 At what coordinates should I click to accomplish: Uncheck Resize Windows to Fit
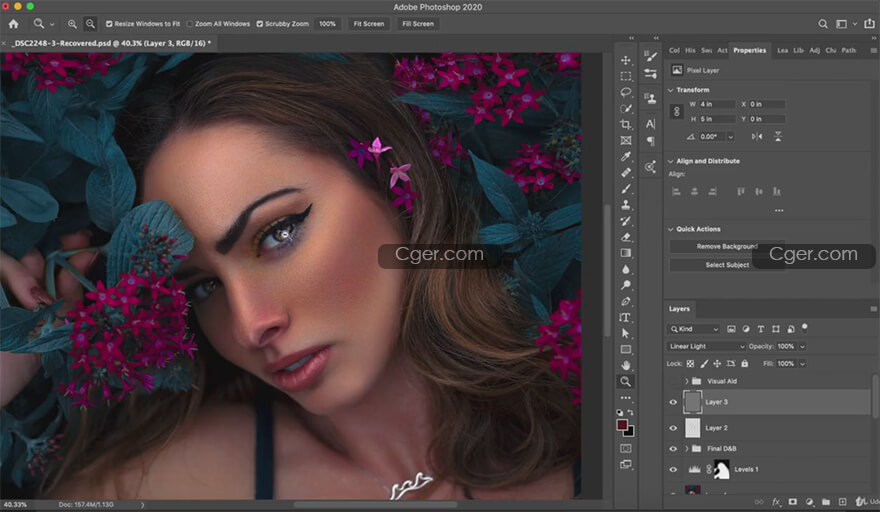(110, 23)
